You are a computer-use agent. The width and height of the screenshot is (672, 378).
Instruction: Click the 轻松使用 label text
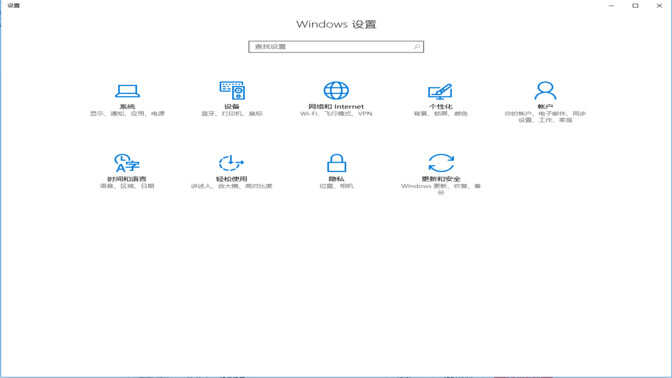pos(231,179)
